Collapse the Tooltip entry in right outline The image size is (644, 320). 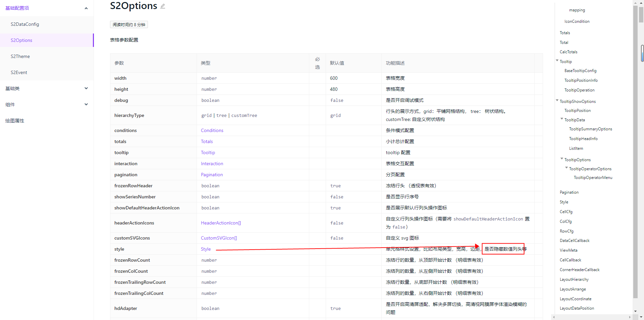pos(557,61)
